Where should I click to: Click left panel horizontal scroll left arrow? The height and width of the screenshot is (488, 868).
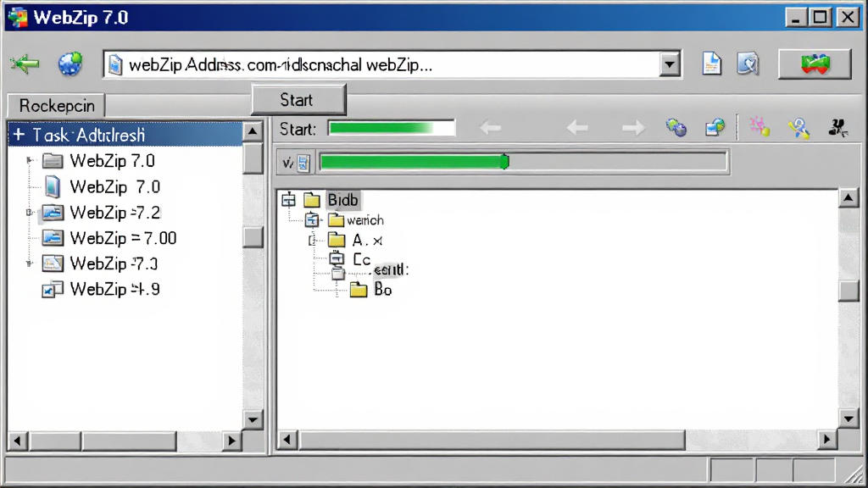17,441
